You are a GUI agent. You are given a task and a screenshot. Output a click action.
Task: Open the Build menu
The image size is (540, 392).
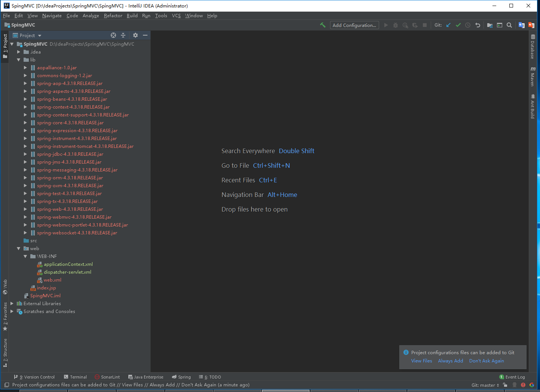(132, 16)
